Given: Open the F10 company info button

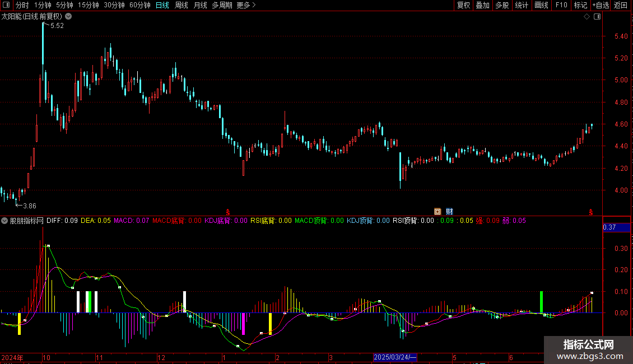Looking at the screenshot, I should click(561, 5).
